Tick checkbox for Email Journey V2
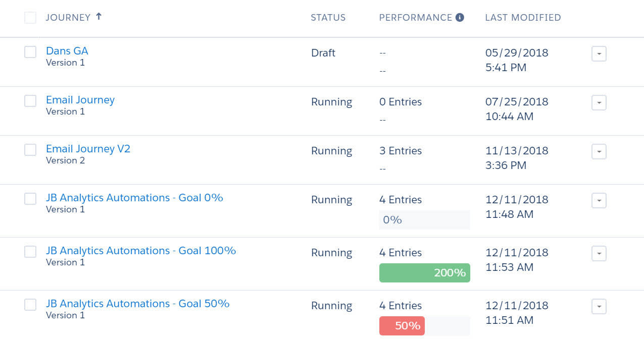644x343 pixels. point(30,150)
